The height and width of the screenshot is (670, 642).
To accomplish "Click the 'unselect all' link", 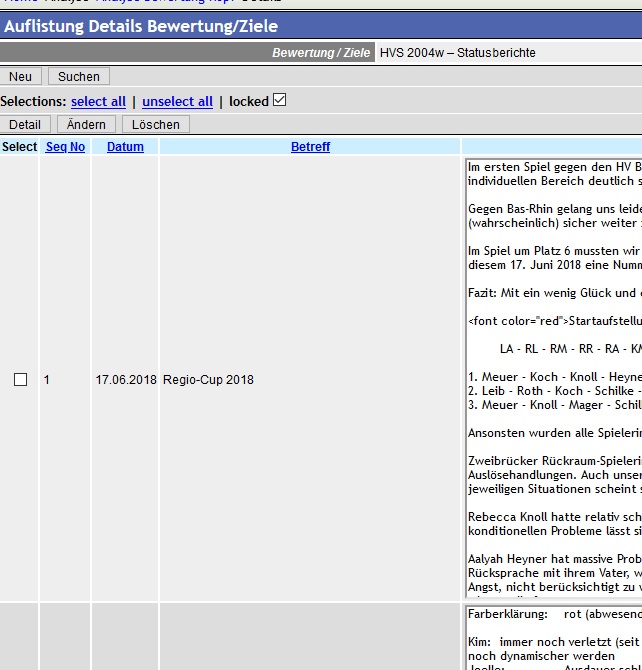I will (x=177, y=102).
